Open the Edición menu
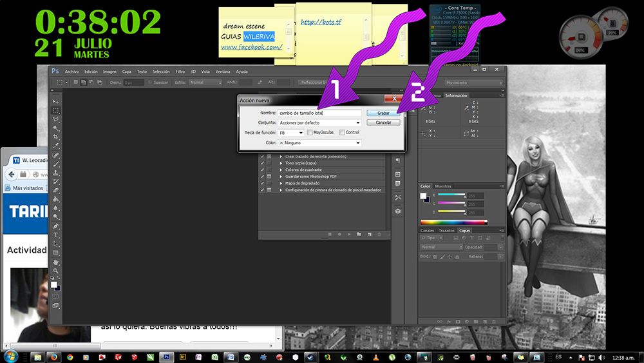 point(91,72)
